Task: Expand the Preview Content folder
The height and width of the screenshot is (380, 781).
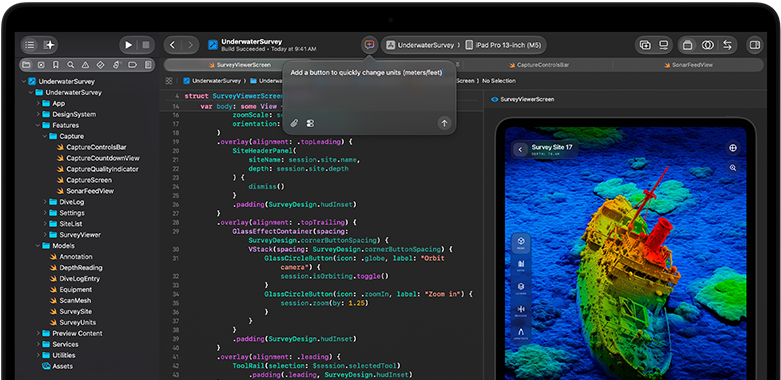Action: [38, 333]
